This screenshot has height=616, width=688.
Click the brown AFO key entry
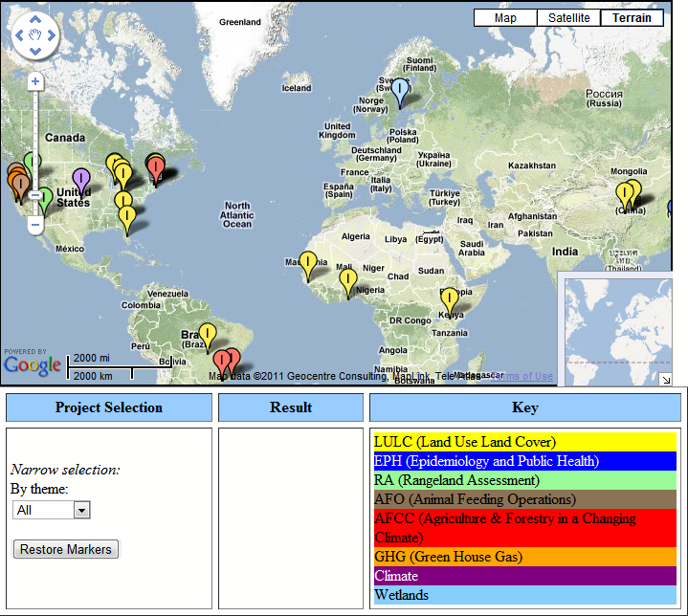tap(524, 499)
